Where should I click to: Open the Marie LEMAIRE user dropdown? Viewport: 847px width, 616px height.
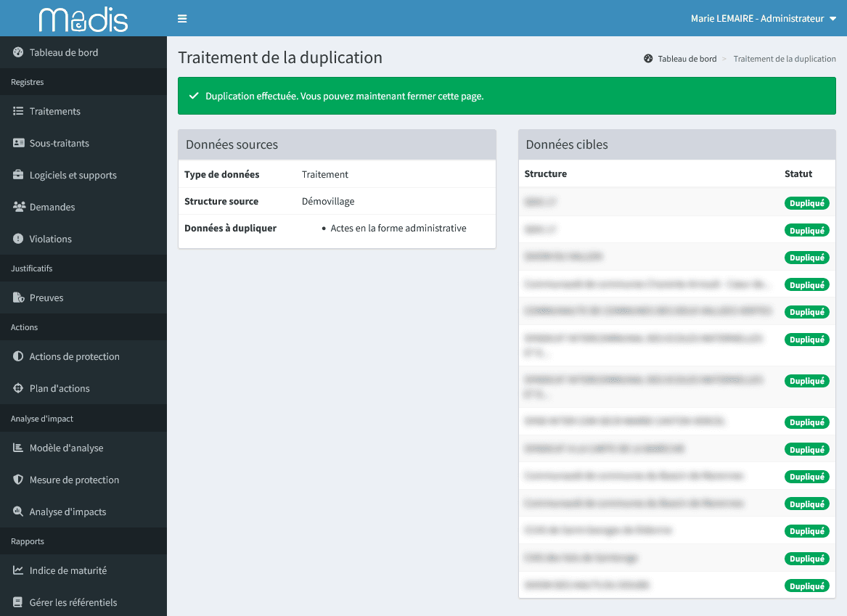tap(764, 19)
